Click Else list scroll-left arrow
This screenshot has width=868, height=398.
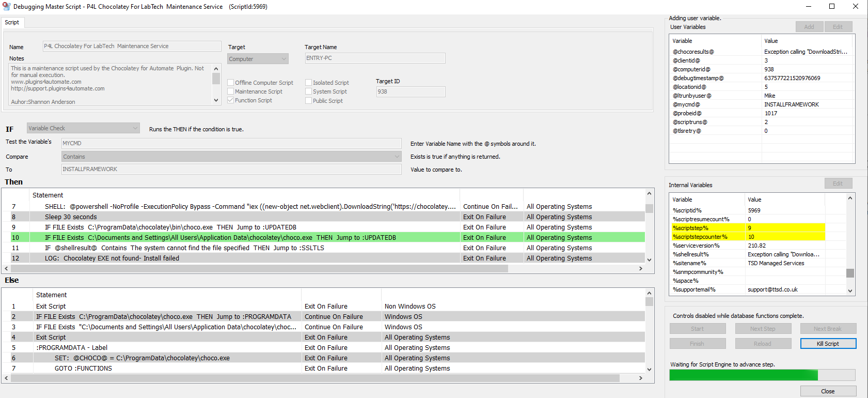tap(6, 378)
